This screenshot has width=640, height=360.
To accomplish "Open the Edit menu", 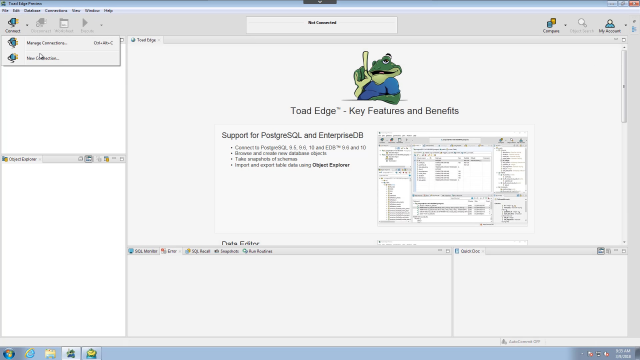I will point(16,11).
